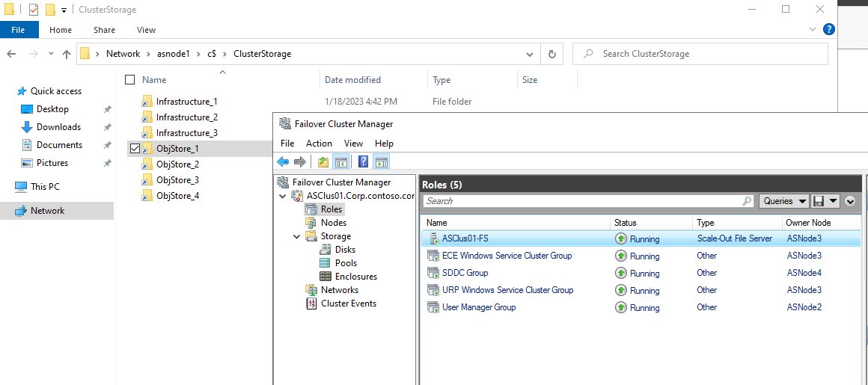This screenshot has width=868, height=385.
Task: Open Nodes in cluster tree
Action: 333,222
